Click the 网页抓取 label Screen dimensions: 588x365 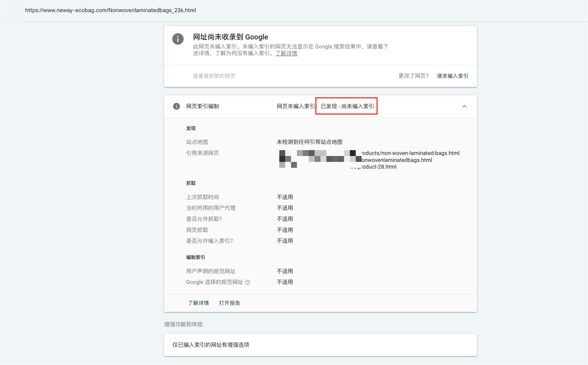pos(197,230)
